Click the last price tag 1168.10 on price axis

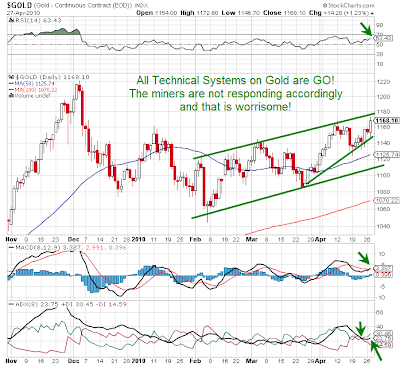coord(387,120)
